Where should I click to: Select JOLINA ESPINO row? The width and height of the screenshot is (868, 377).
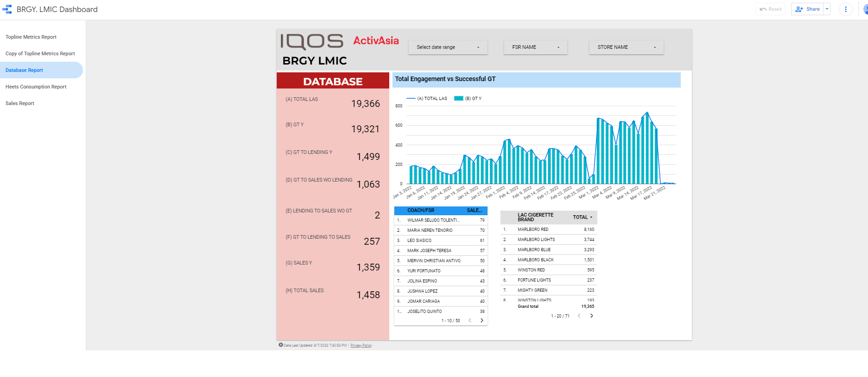tap(441, 281)
